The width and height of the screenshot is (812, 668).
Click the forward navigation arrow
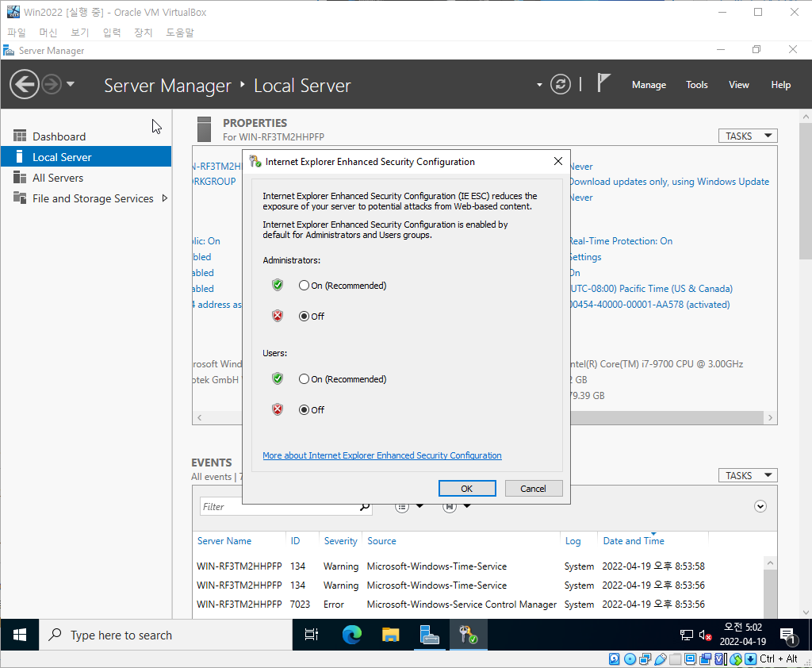point(52,84)
